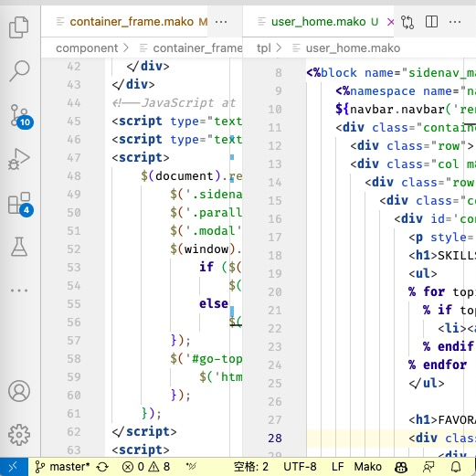476x476 pixels.
Task: Click the $(document) text on line 48
Action: click(x=180, y=176)
